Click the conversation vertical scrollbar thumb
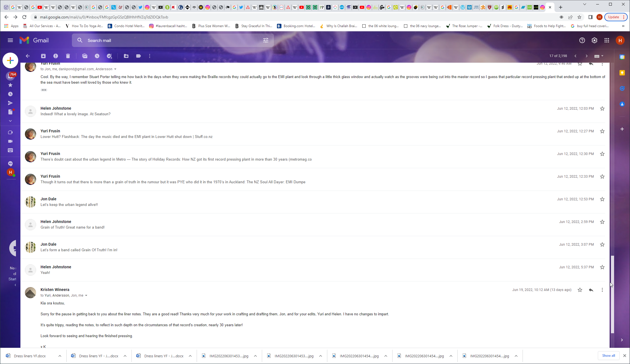The image size is (630, 364). tap(612, 294)
